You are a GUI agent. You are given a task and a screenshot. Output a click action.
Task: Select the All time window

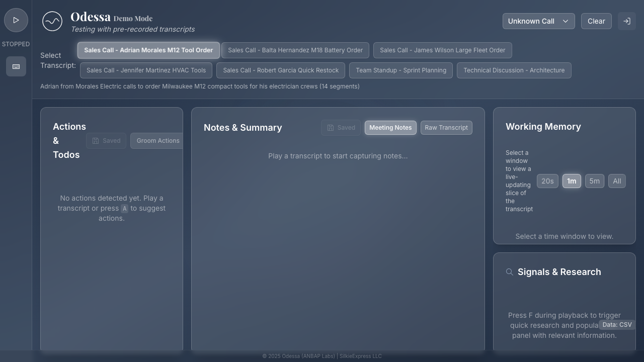[617, 181]
